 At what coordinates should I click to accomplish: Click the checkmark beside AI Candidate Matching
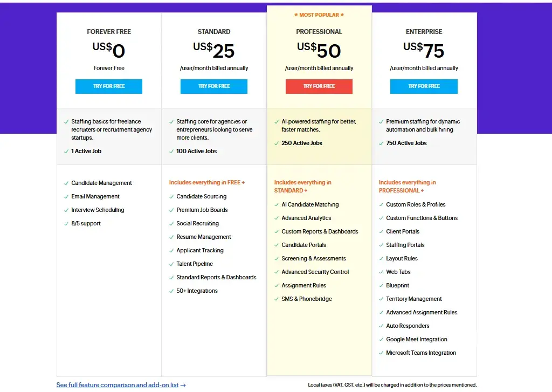(x=277, y=205)
